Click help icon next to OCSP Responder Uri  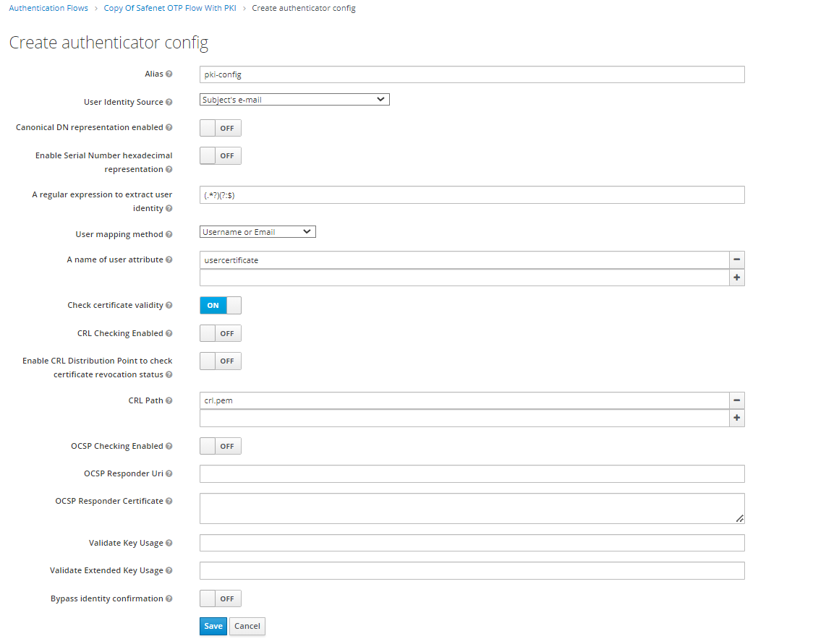169,474
